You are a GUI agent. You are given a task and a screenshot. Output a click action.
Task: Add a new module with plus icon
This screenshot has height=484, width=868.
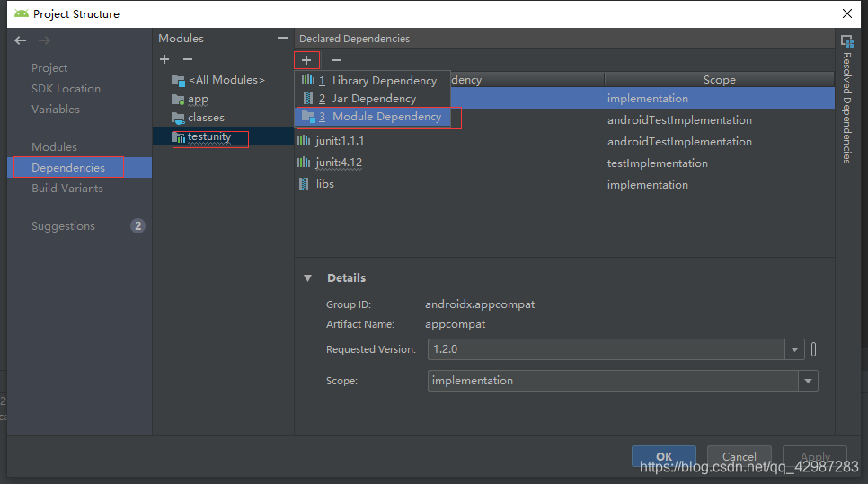pyautogui.click(x=164, y=59)
